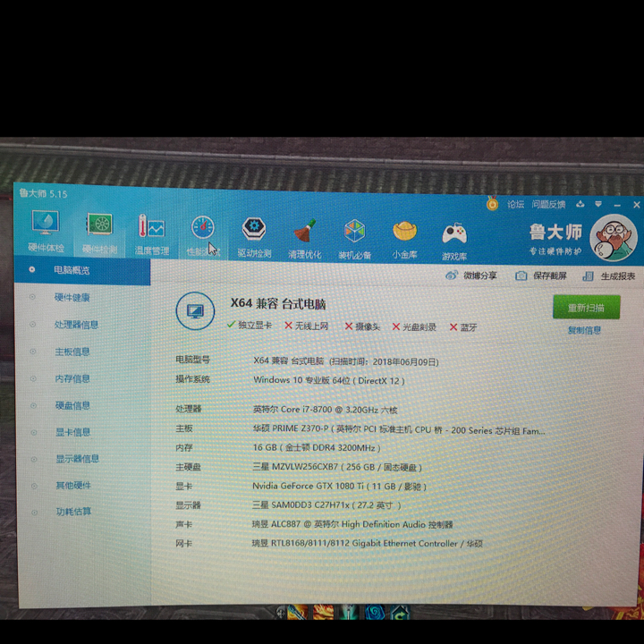Click the 摄像头 feature indicator

(362, 326)
